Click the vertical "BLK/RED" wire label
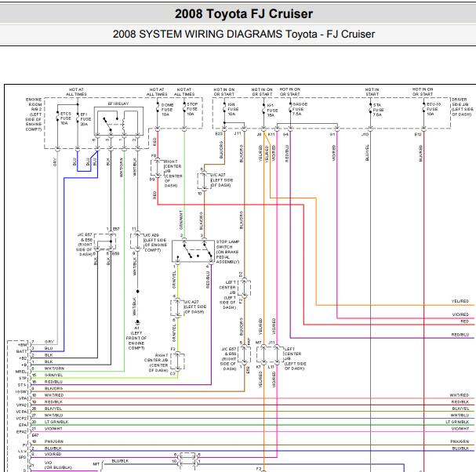Image resolution: width=476 pixels, height=472 pixels. point(420,153)
